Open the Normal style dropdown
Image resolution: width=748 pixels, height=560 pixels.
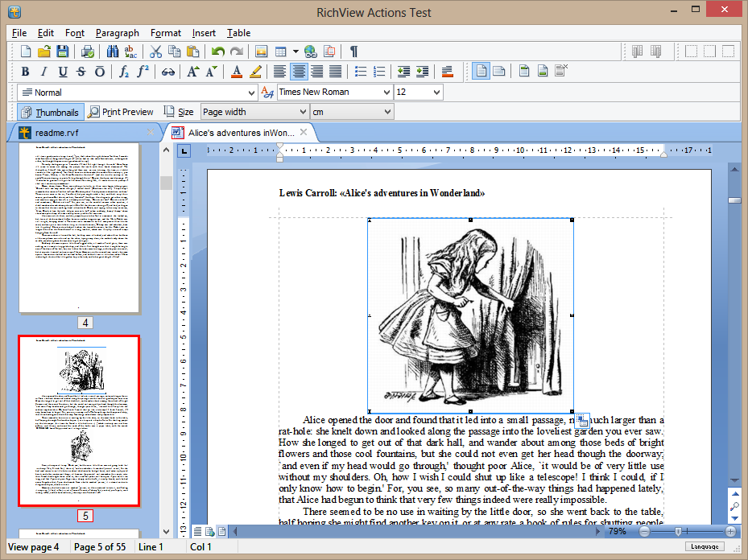point(252,93)
